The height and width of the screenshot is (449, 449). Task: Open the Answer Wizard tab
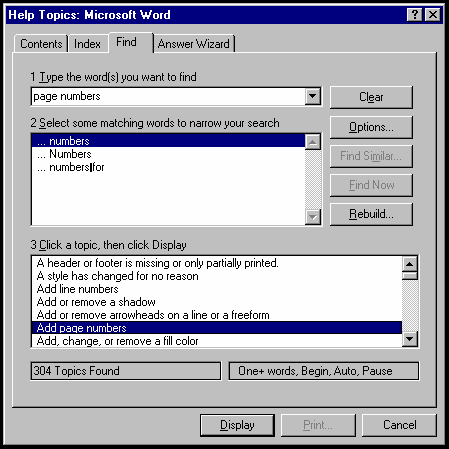[194, 44]
